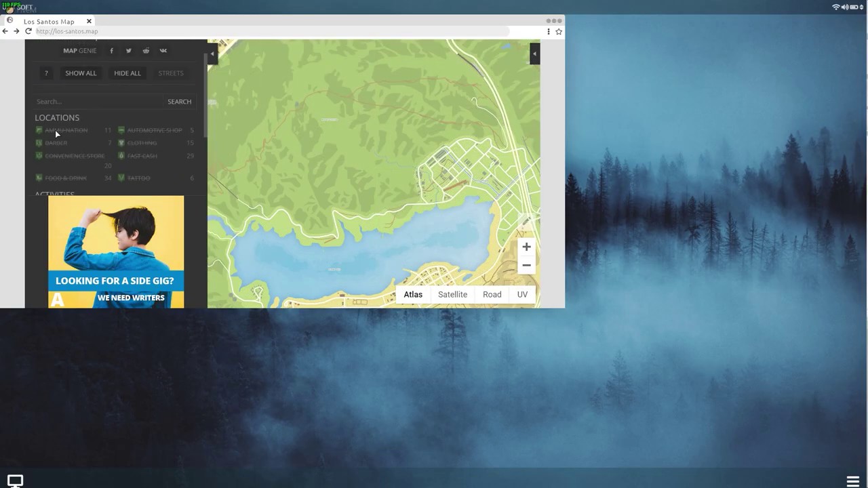Switch map to Road view
868x488 pixels.
point(492,295)
